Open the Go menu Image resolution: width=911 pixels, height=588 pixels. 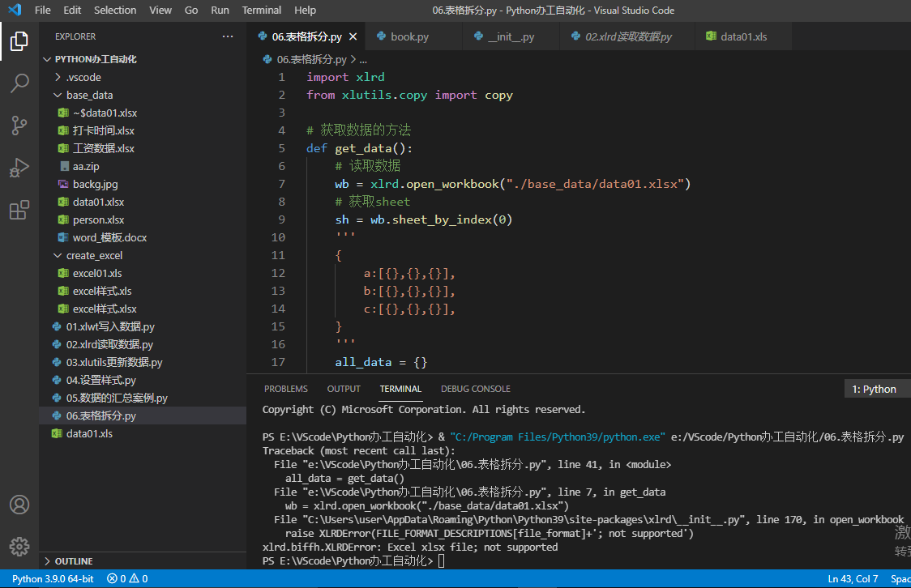pos(191,10)
